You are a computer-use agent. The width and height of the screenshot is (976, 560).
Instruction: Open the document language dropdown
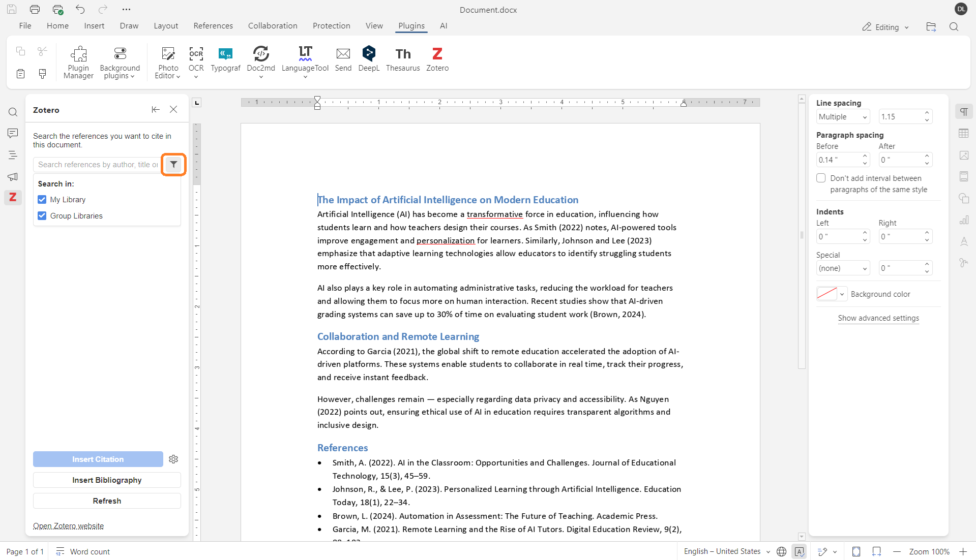pos(726,551)
